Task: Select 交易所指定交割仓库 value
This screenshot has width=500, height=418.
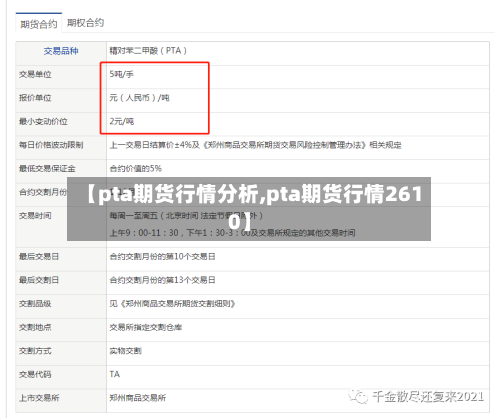Action: 146,327
